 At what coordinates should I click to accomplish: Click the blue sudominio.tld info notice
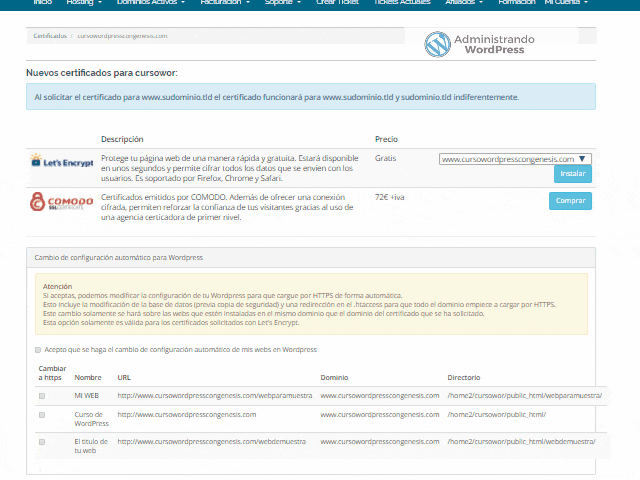(311, 97)
